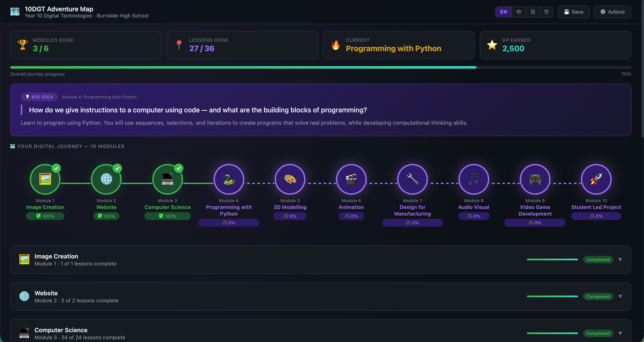
Task: Open the Animation clapperboard module node
Action: [x=351, y=179]
